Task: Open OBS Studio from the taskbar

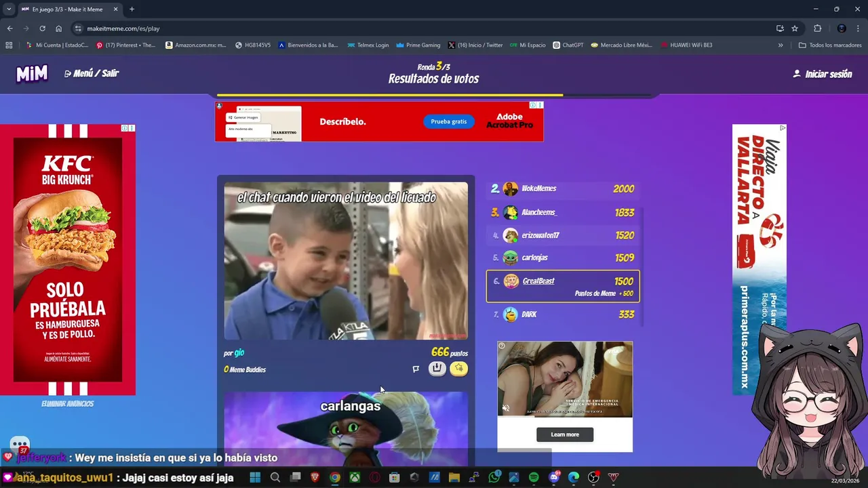Action: pos(593,478)
